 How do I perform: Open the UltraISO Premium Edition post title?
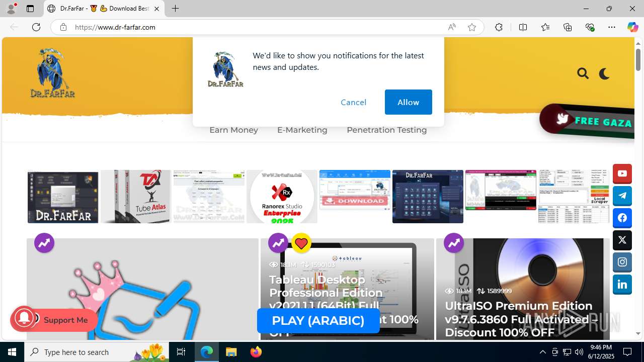tap(521, 319)
